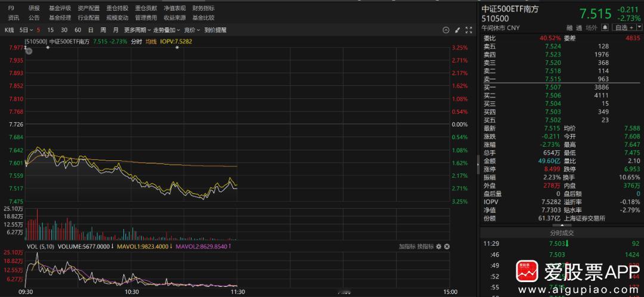Toggle the 通 connect tag
The height and width of the screenshot is (297, 644).
click(579, 27)
